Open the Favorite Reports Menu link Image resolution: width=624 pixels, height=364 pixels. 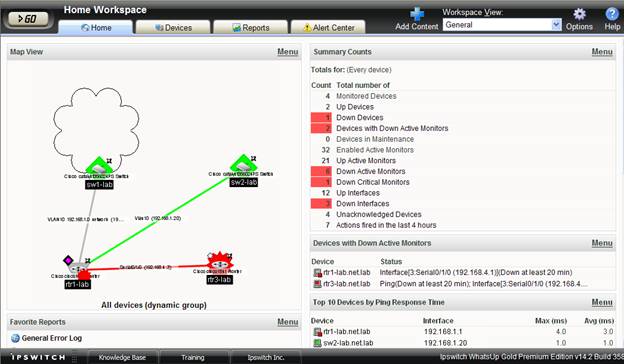(287, 322)
